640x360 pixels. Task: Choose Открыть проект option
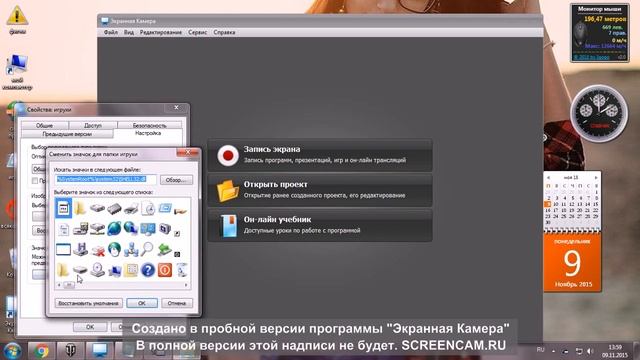(x=320, y=191)
